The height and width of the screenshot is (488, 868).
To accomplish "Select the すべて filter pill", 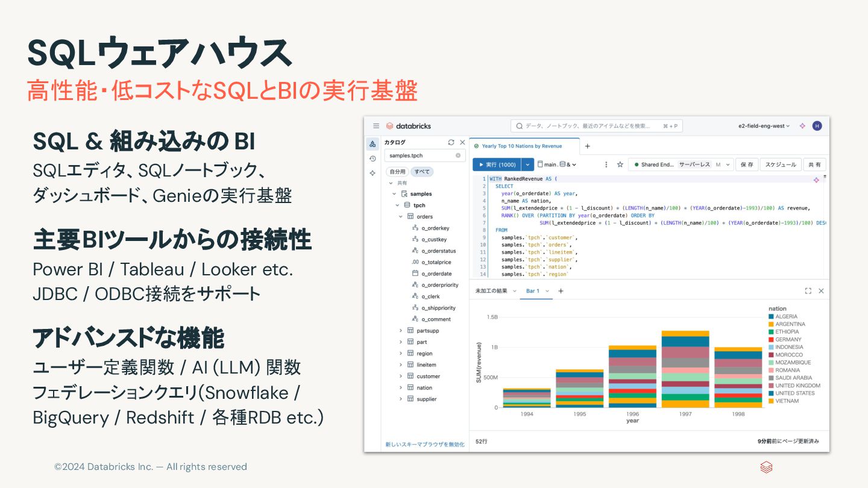I will (x=422, y=172).
